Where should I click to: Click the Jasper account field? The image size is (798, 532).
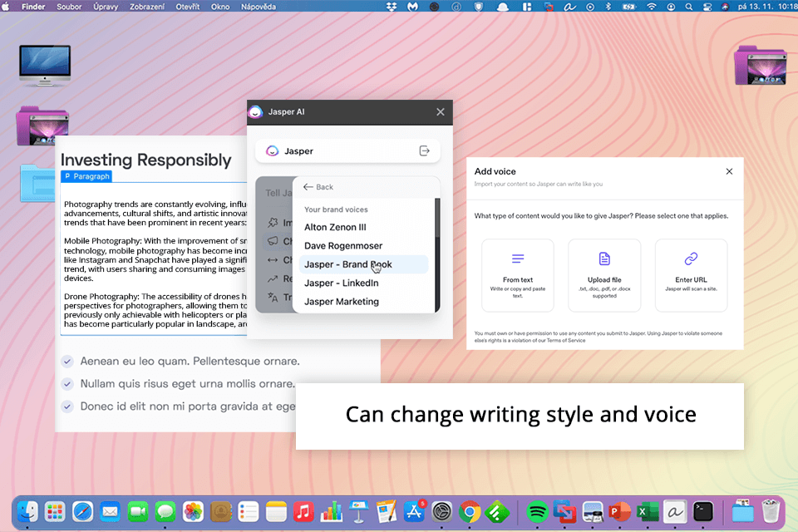point(347,150)
